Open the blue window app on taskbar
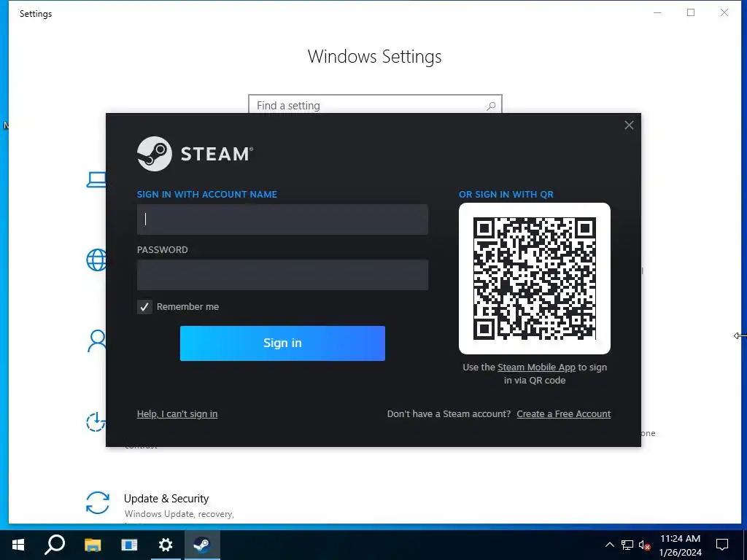Image resolution: width=747 pixels, height=560 pixels. [129, 545]
